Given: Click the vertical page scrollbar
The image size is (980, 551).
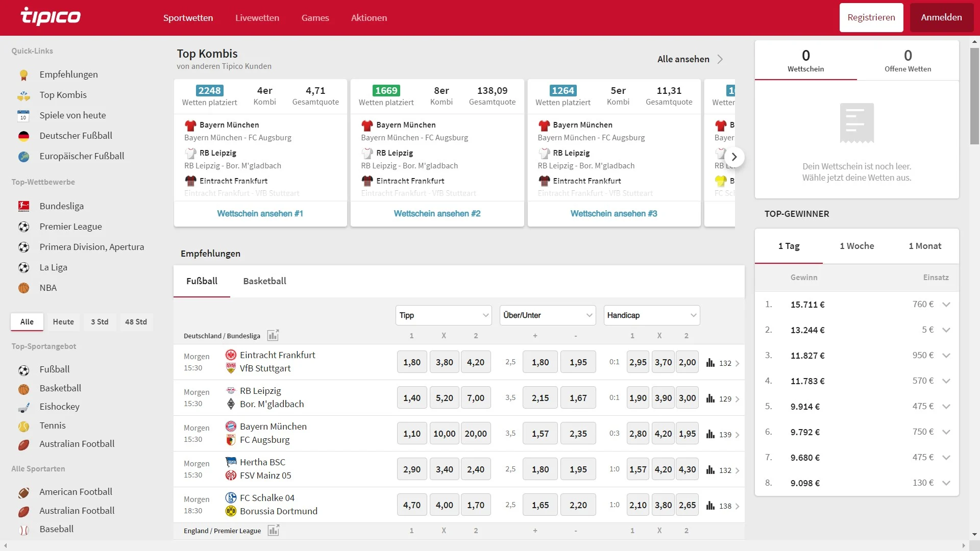Looking at the screenshot, I should [974, 96].
